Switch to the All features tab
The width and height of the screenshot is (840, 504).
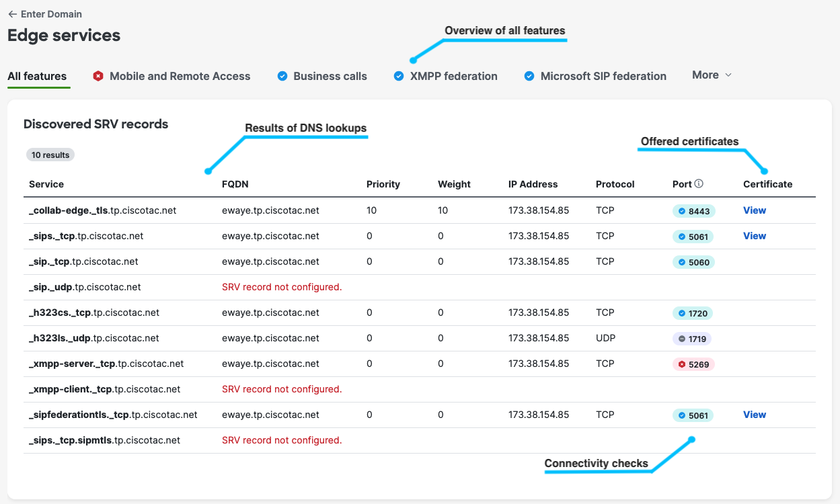coord(37,77)
